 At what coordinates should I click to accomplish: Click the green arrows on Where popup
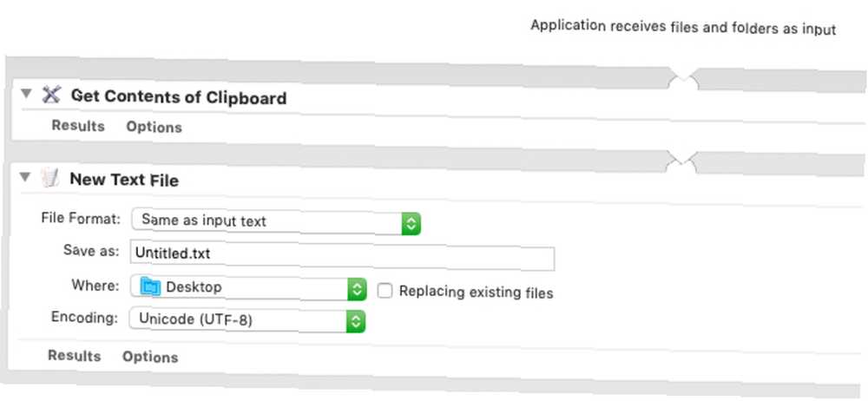357,289
